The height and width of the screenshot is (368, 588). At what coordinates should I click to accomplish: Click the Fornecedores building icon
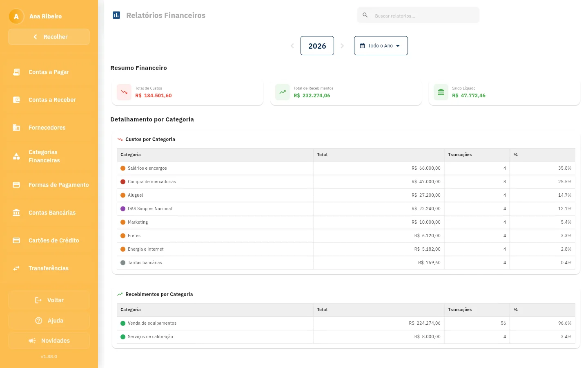click(x=16, y=128)
